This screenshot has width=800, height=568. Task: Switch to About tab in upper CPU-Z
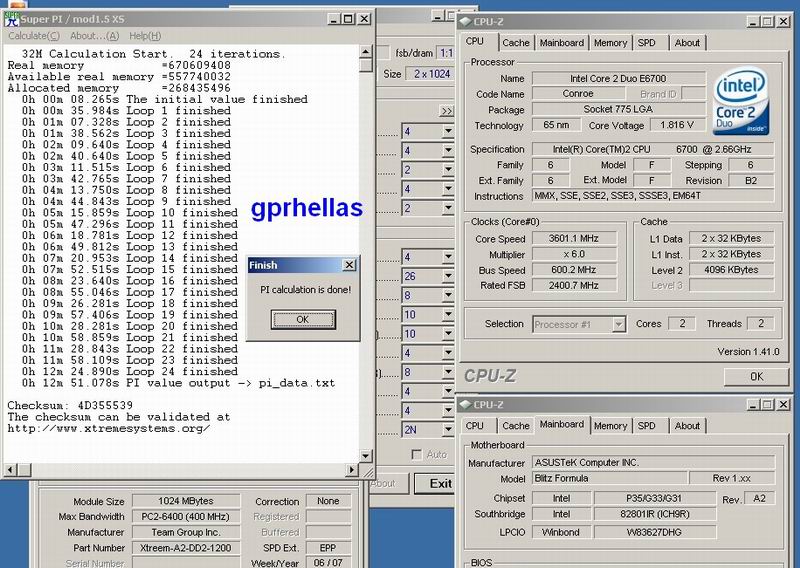(x=687, y=43)
